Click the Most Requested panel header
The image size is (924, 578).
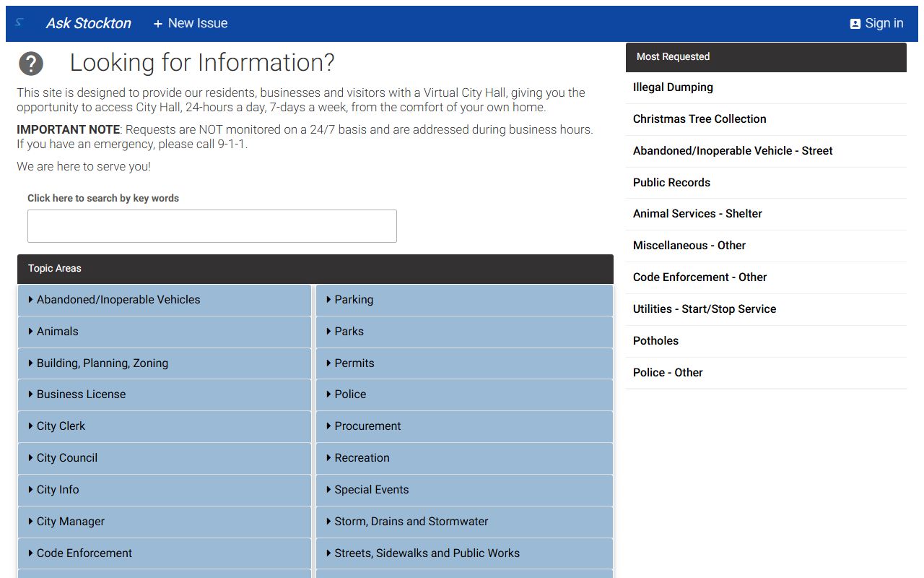click(x=766, y=57)
